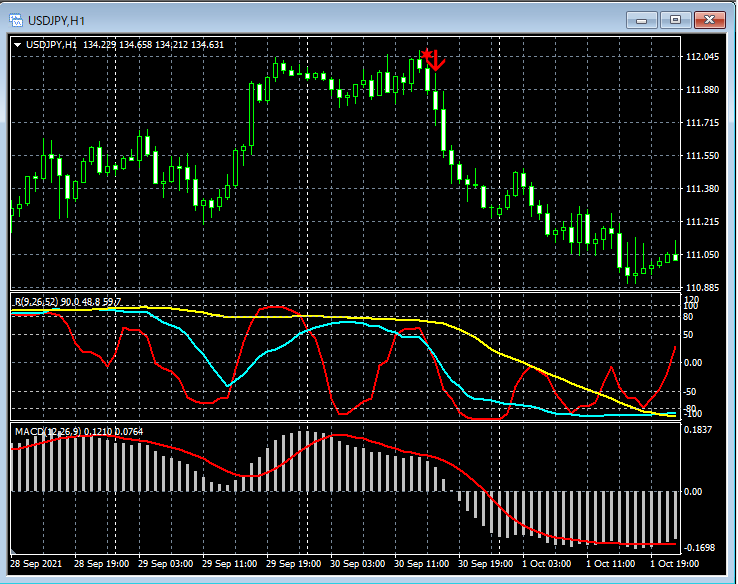The width and height of the screenshot is (738, 584).
Task: Click the 110.885 price level label
Action: click(703, 288)
